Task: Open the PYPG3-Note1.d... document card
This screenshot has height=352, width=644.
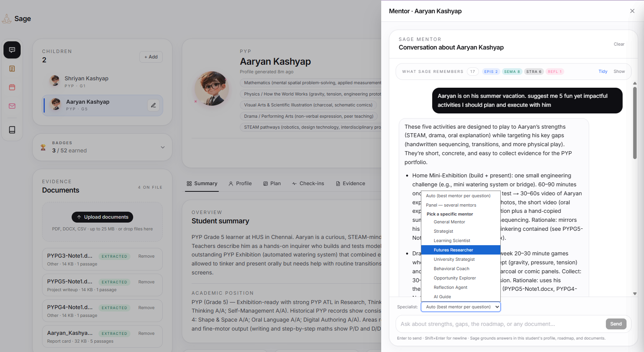Action: coord(102,259)
